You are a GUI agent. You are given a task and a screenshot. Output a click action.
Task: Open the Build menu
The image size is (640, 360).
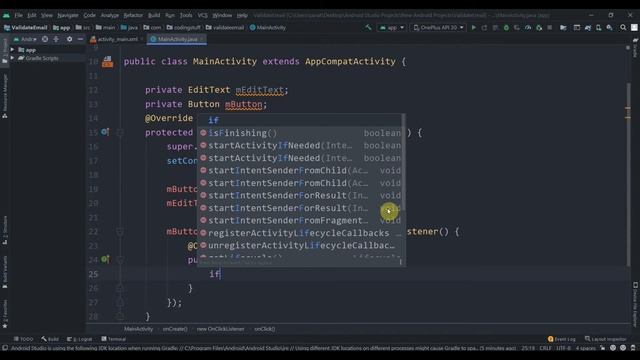(x=154, y=15)
